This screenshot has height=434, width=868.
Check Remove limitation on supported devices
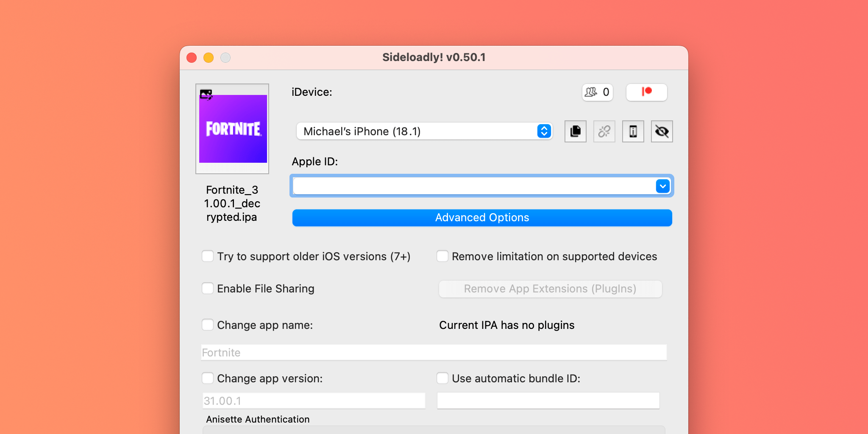coord(442,256)
